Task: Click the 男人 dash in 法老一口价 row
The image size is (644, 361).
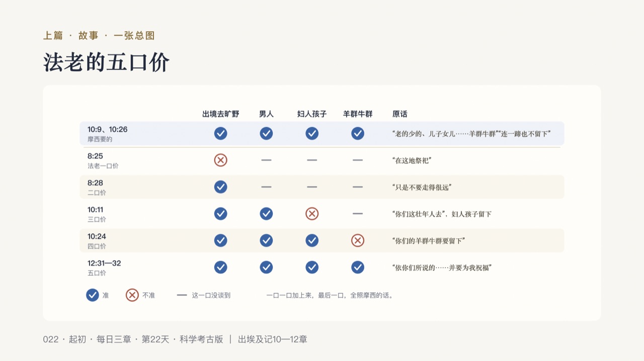Action: [266, 160]
